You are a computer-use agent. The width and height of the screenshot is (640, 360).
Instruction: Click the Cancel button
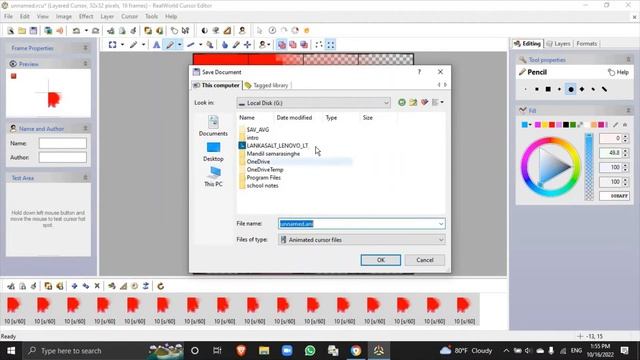pyautogui.click(x=424, y=260)
